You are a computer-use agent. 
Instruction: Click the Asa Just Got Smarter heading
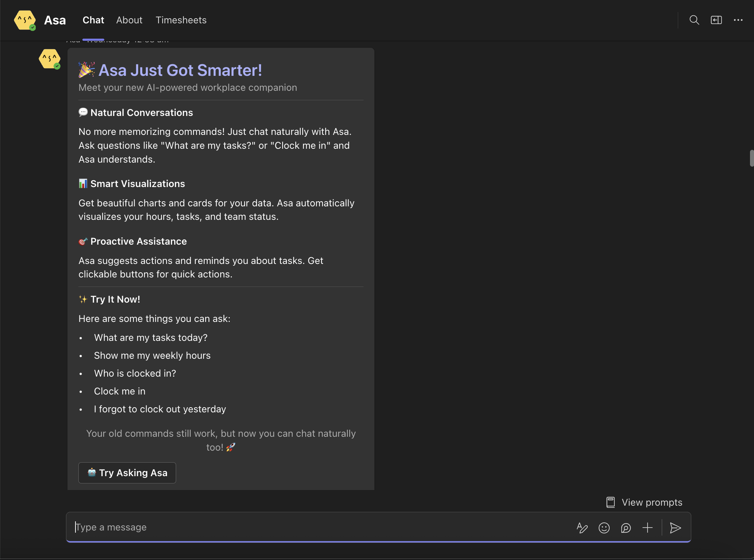(180, 70)
